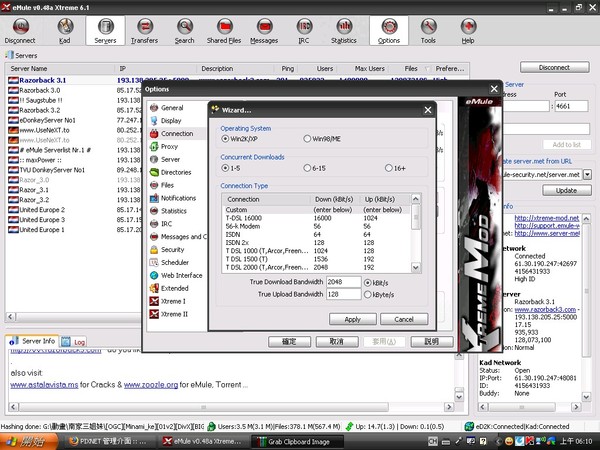
Task: Select General in the Options list
Action: click(x=172, y=108)
